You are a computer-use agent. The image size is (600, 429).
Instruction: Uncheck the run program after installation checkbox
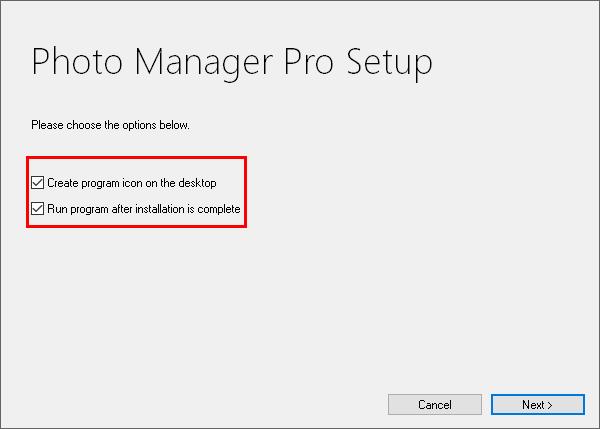(x=38, y=209)
